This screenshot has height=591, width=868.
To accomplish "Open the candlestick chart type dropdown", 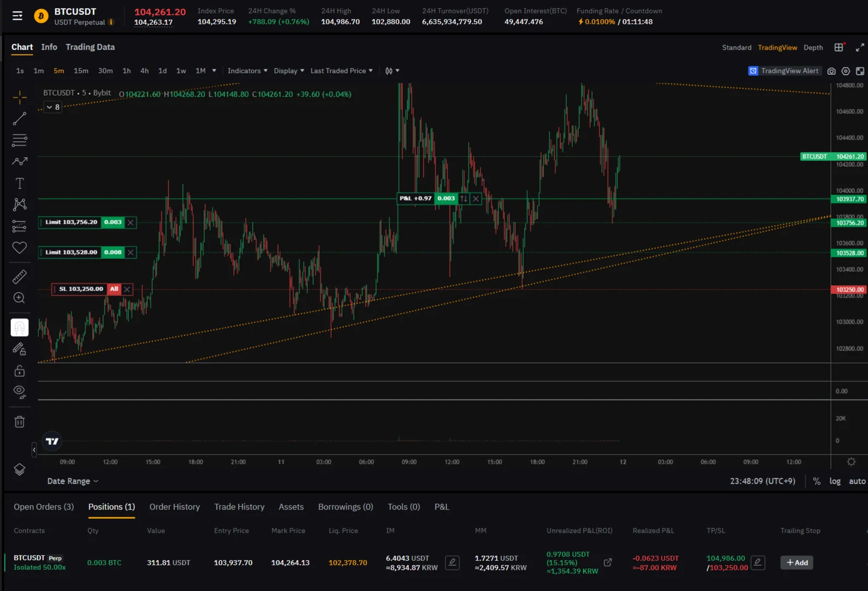I will click(x=392, y=71).
